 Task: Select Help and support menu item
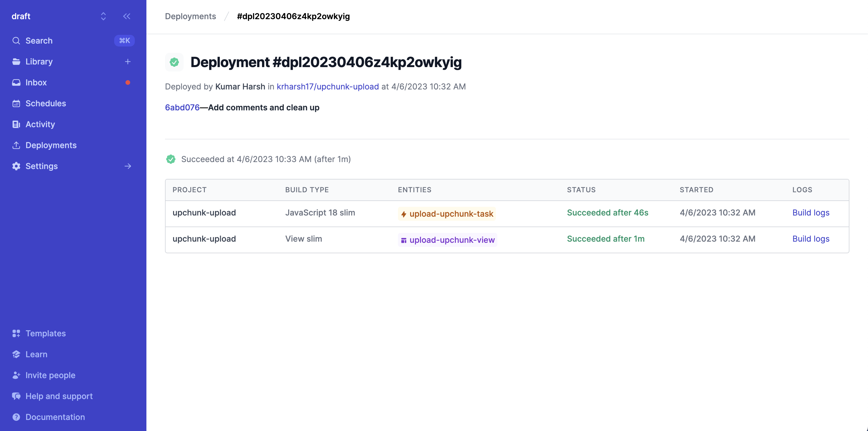click(59, 396)
